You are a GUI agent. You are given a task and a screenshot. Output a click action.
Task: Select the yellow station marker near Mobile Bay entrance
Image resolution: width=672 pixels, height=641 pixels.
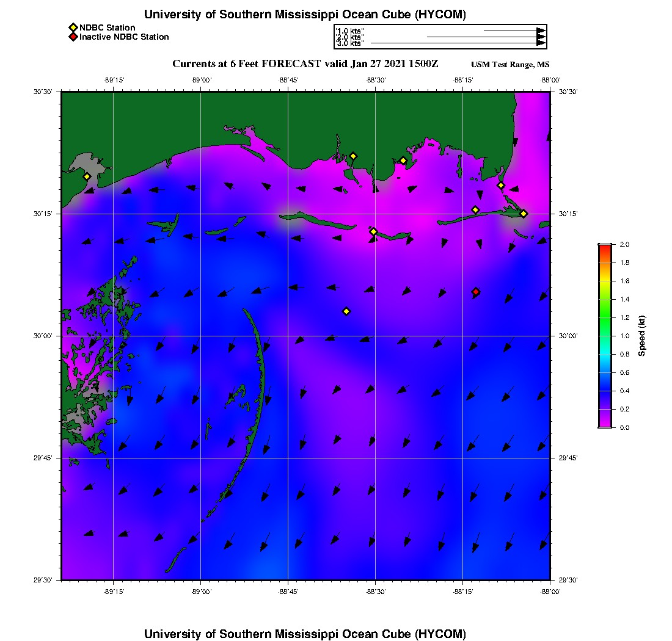click(500, 186)
